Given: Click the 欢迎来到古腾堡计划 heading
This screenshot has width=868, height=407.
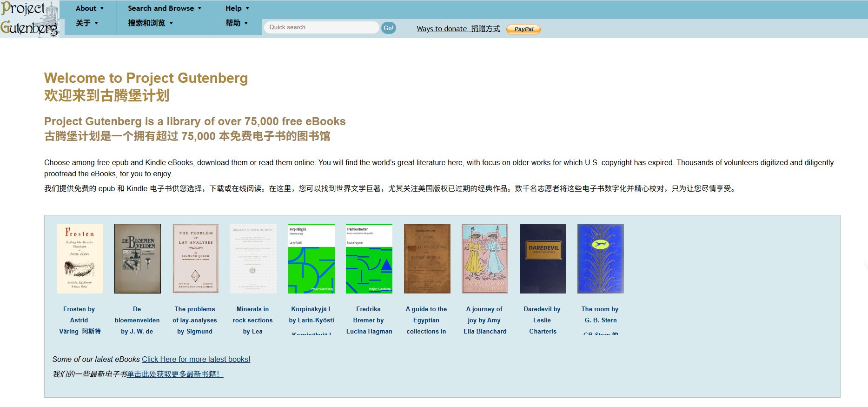Looking at the screenshot, I should [107, 95].
